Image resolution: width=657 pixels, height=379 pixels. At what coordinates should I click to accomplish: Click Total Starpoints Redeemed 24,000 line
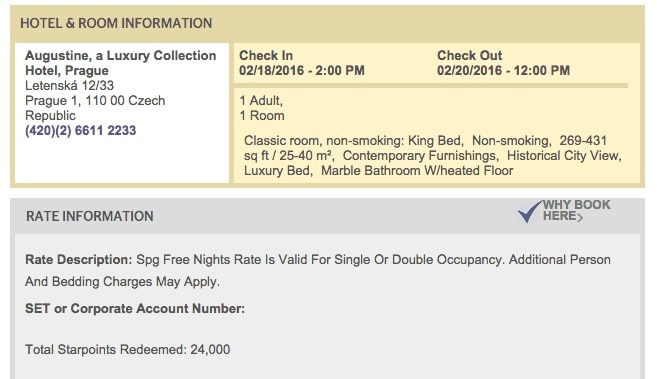click(x=127, y=350)
